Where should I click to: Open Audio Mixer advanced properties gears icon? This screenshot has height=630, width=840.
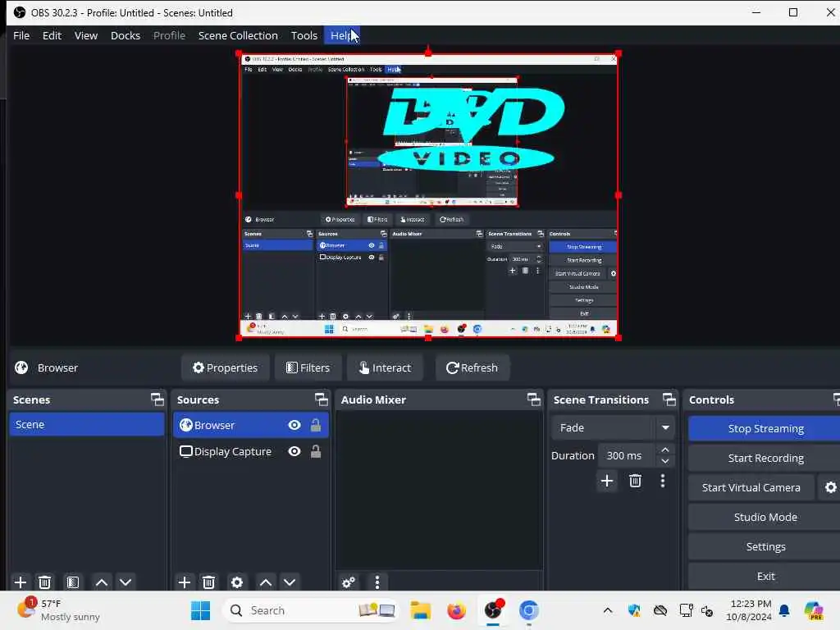(x=349, y=582)
